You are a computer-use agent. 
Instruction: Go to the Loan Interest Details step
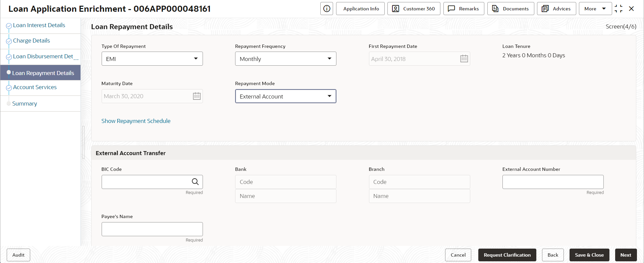[39, 25]
